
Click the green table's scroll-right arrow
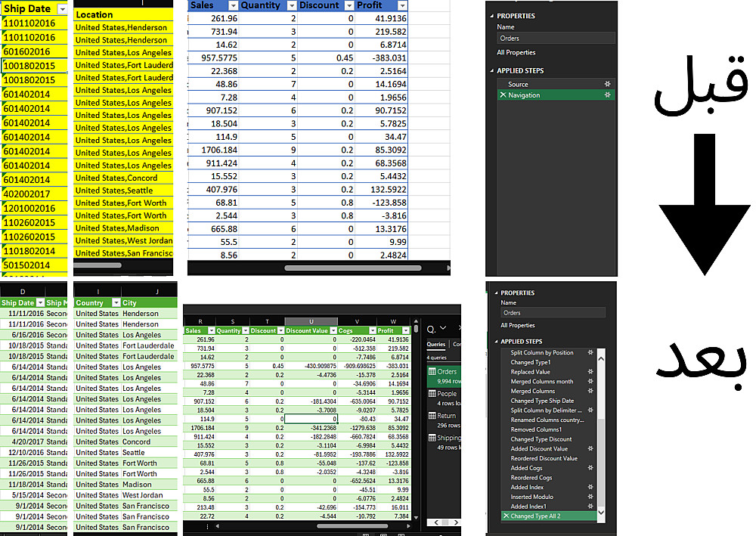(408, 526)
